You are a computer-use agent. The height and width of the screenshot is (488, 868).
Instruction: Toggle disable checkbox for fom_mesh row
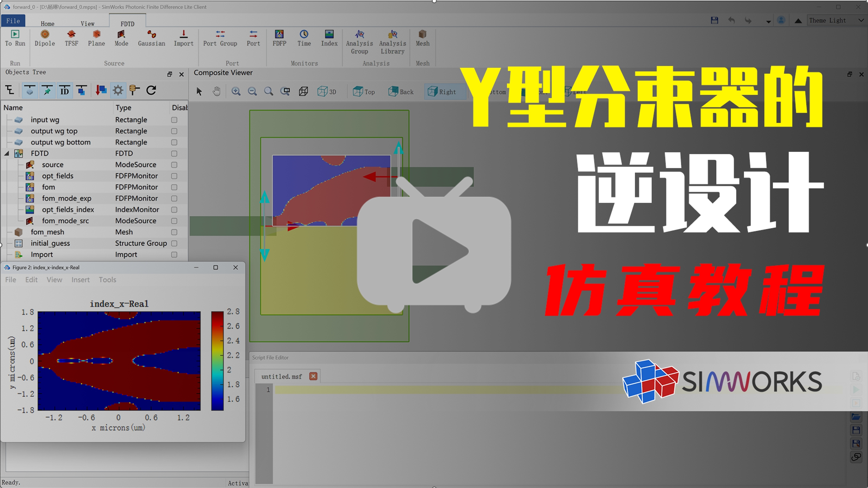point(174,232)
